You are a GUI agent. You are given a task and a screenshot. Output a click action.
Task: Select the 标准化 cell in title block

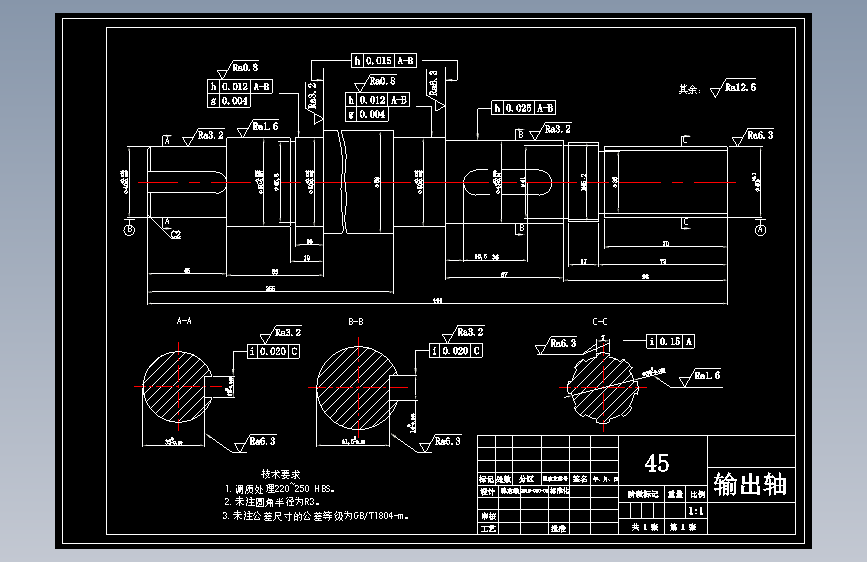[559, 491]
